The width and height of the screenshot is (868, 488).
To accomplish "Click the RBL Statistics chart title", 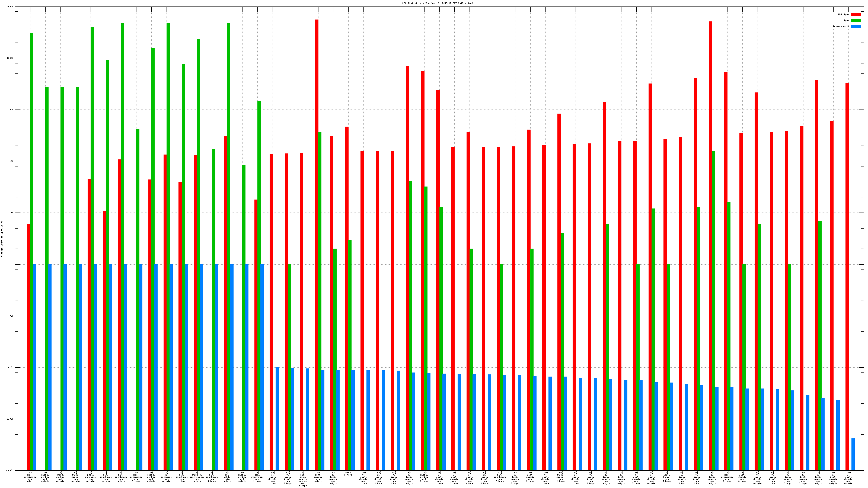I will [x=439, y=3].
